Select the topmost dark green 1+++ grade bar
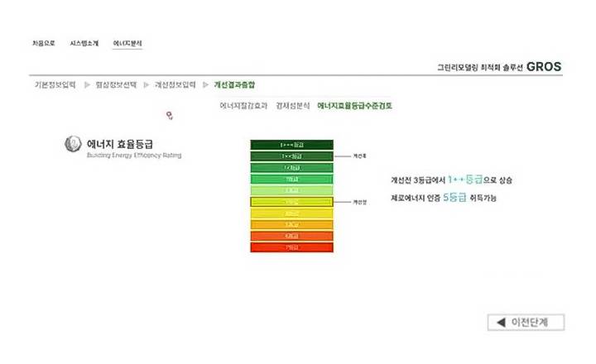596x364 pixels. click(291, 145)
